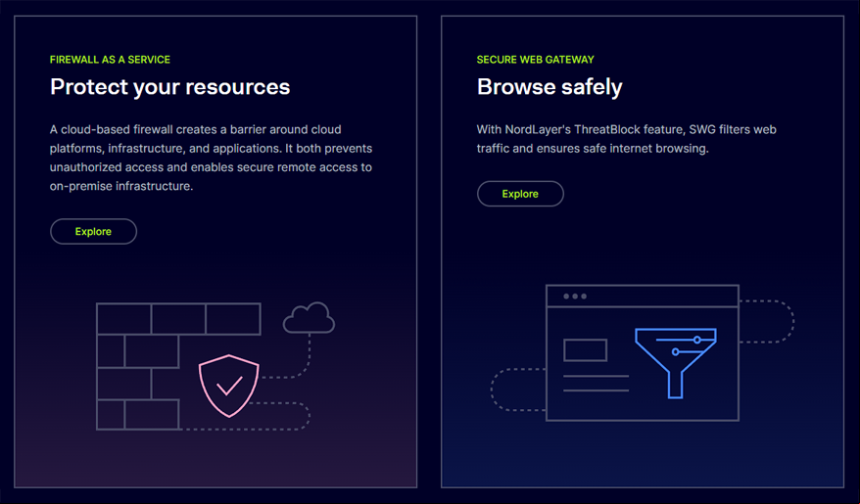This screenshot has width=860, height=504.
Task: Click Explore under Protect your resources
Action: [93, 231]
